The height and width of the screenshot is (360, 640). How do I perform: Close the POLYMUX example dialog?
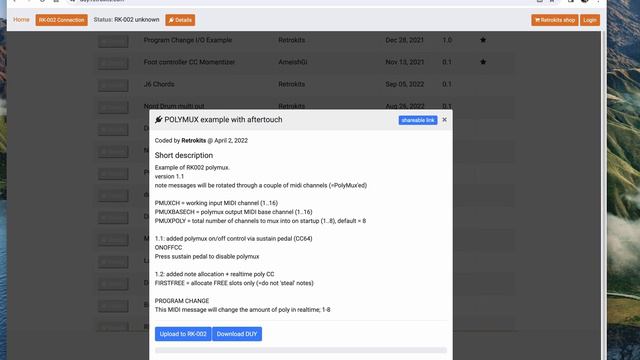point(444,120)
